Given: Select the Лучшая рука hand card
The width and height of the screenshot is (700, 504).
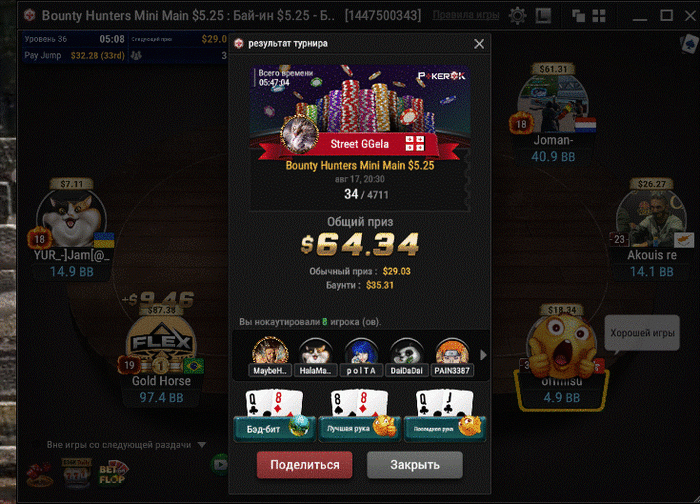Looking at the screenshot, I should pos(360,415).
